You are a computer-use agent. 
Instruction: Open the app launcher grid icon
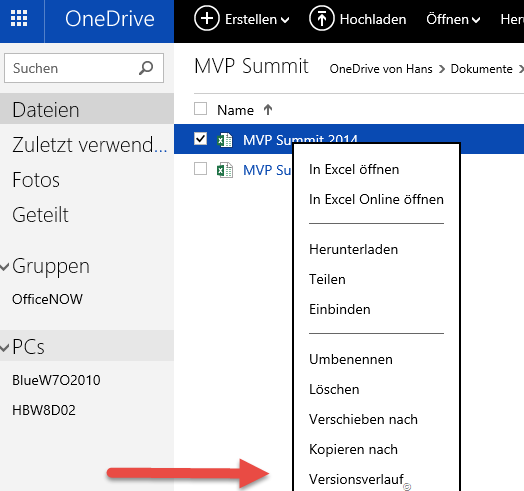19,18
